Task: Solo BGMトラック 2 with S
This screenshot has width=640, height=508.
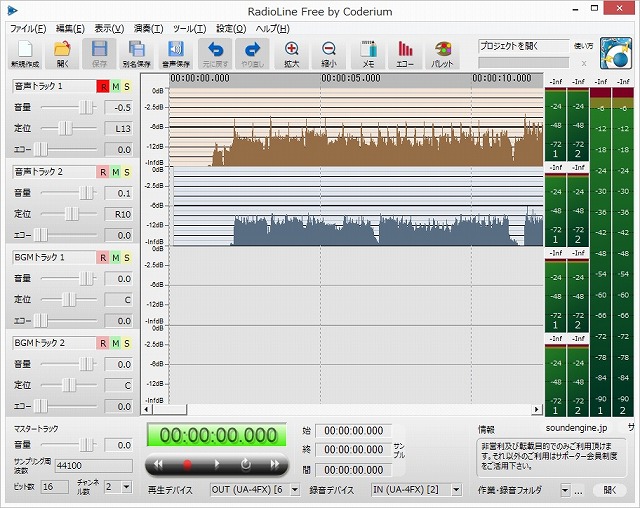Action: click(x=127, y=344)
